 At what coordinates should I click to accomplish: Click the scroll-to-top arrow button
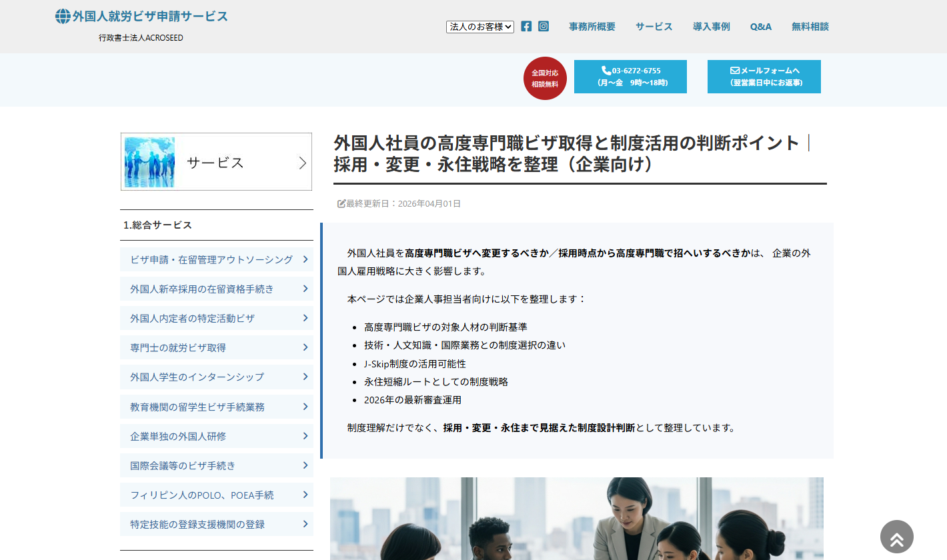click(896, 537)
